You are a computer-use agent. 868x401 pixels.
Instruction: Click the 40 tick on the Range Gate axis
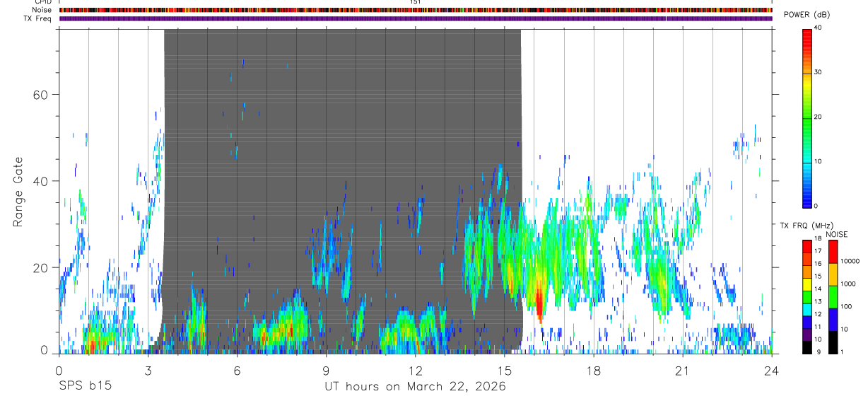[39, 181]
